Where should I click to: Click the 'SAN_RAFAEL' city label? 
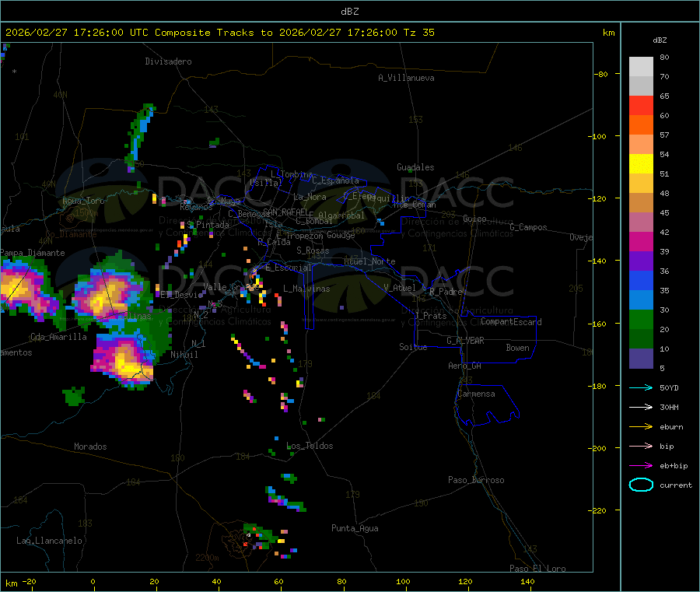285,212
